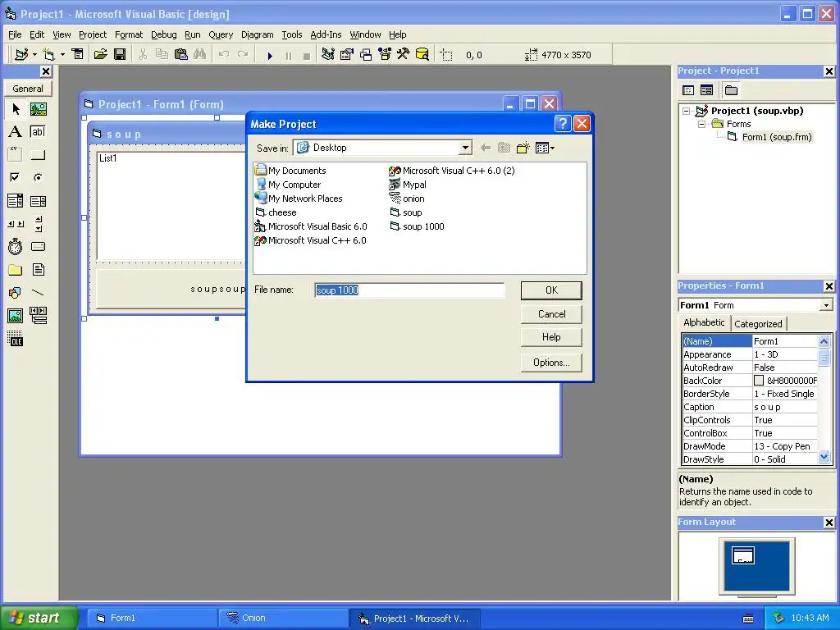This screenshot has height=630, width=840.
Task: Select the Image tool in toolbox
Action: pyautogui.click(x=16, y=316)
